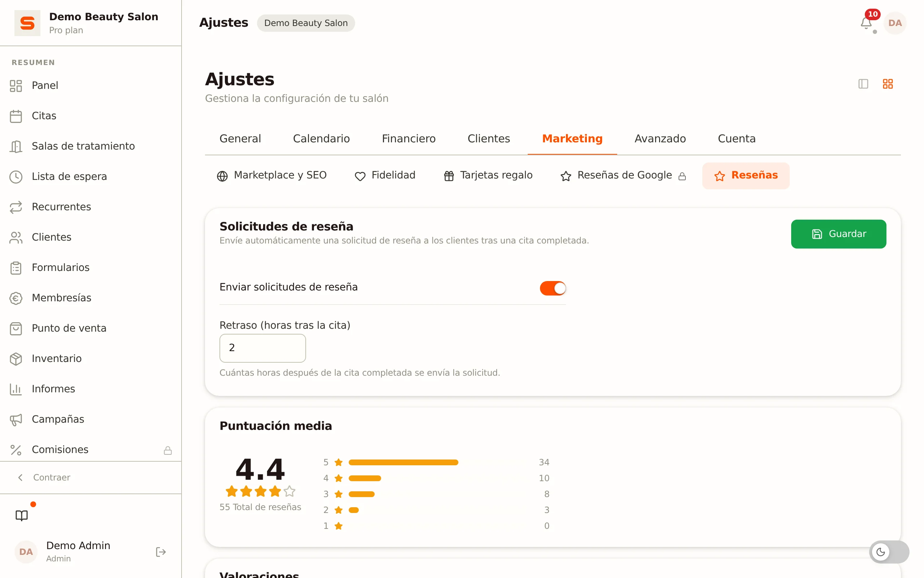Click the '10' four-star review count
Screen dimensions: 924x578
(544, 478)
